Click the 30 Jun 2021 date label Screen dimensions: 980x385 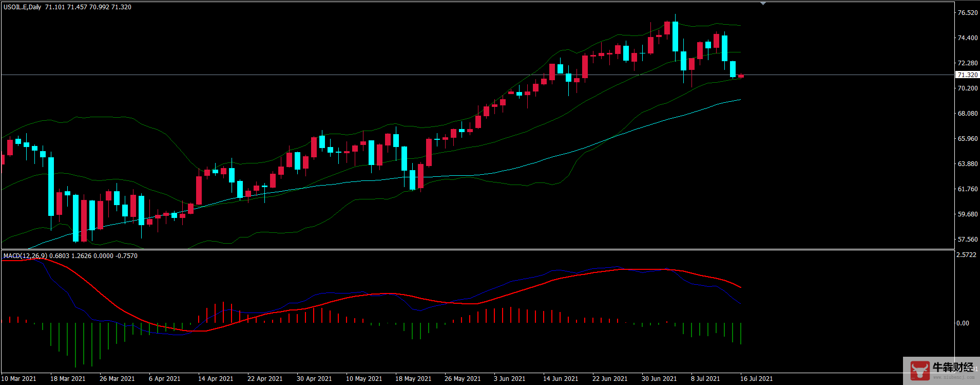pyautogui.click(x=659, y=379)
